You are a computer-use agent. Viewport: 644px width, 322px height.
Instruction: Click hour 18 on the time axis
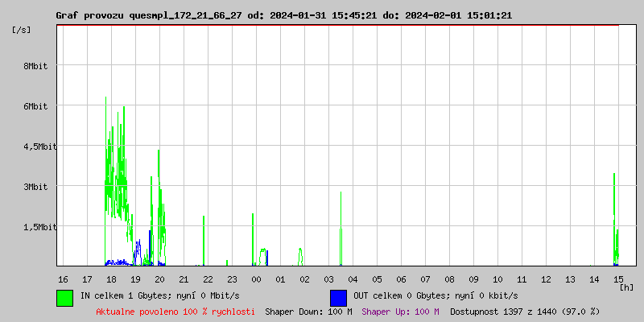(x=111, y=279)
